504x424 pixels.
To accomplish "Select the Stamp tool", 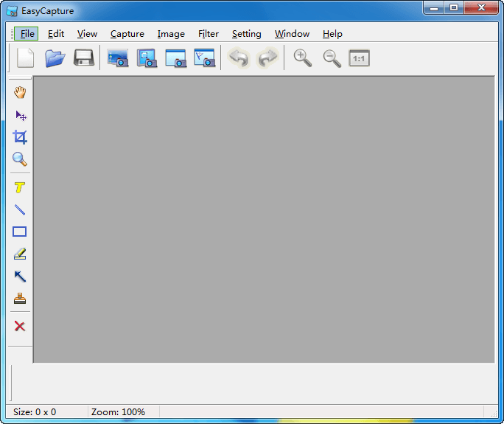I will [x=20, y=299].
